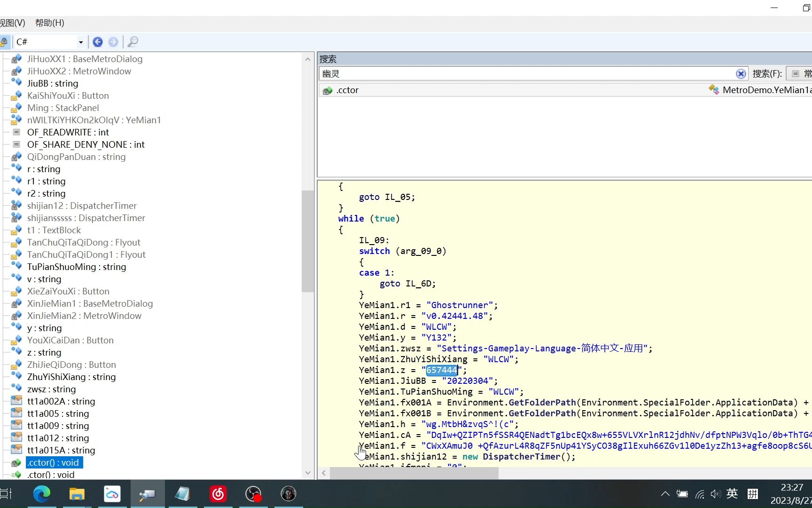Select YouXiCaiDan : Button member
The width and height of the screenshot is (812, 508).
click(70, 340)
